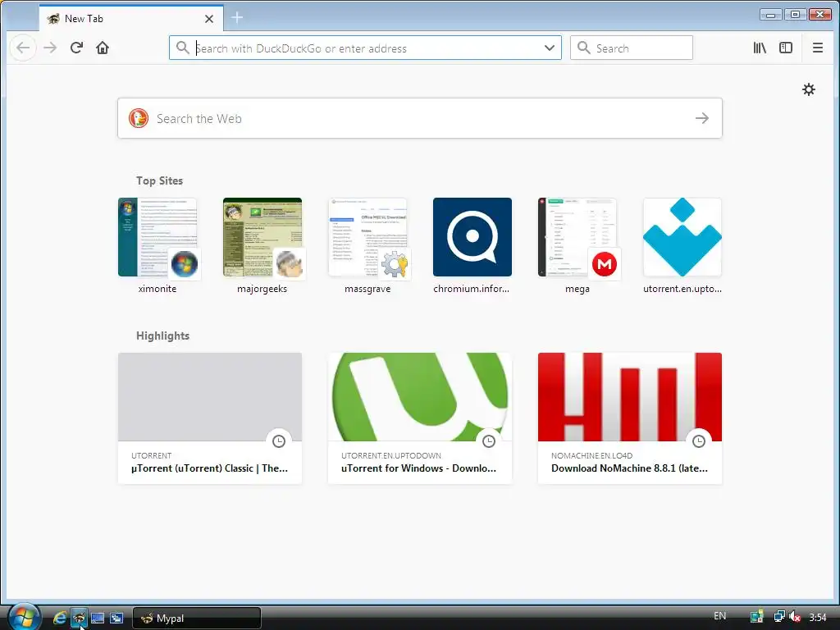
Task: Click the Top Sites section heading
Action: pyautogui.click(x=159, y=180)
